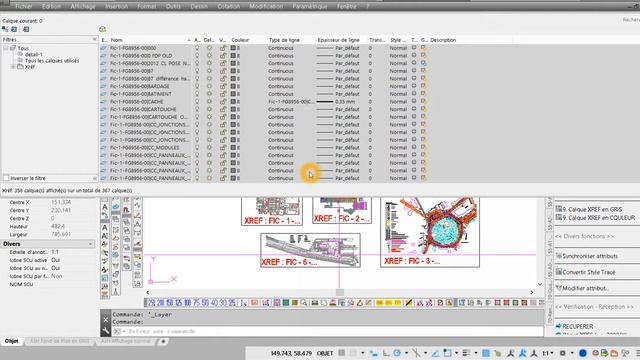Click the 75 scale toolbar button
Image resolution: width=640 pixels, height=360 pixels.
[196, 303]
